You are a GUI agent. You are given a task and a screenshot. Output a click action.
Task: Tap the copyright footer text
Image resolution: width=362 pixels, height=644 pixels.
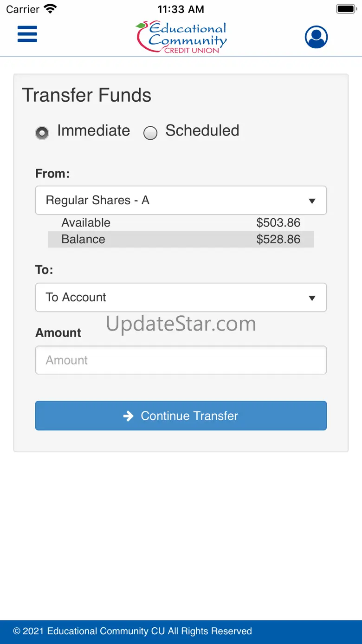(133, 631)
